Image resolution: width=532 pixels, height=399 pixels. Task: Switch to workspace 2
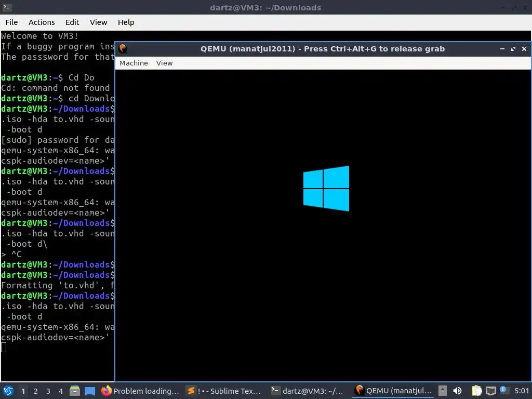36,391
